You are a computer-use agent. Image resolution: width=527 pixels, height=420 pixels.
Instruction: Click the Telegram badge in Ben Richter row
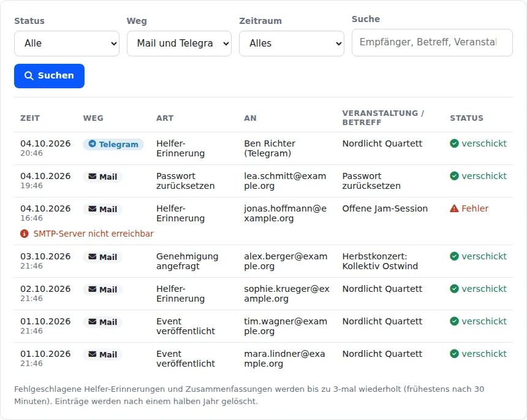coord(113,144)
